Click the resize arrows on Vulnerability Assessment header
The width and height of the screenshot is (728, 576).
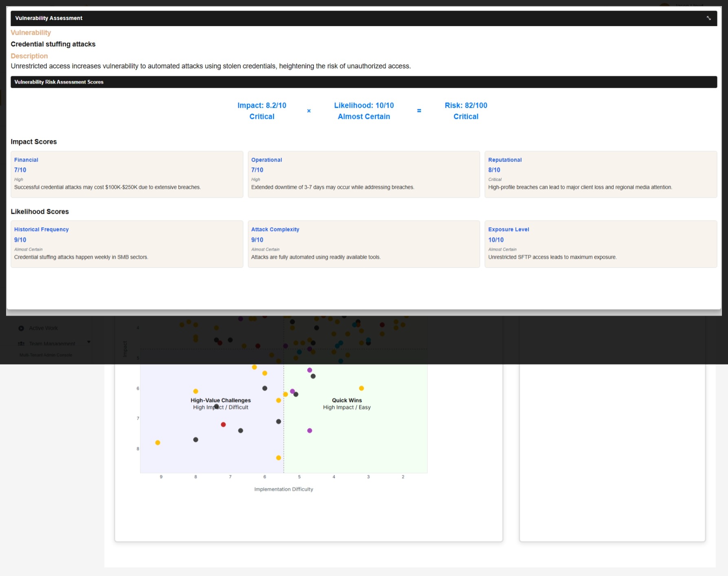tap(709, 18)
